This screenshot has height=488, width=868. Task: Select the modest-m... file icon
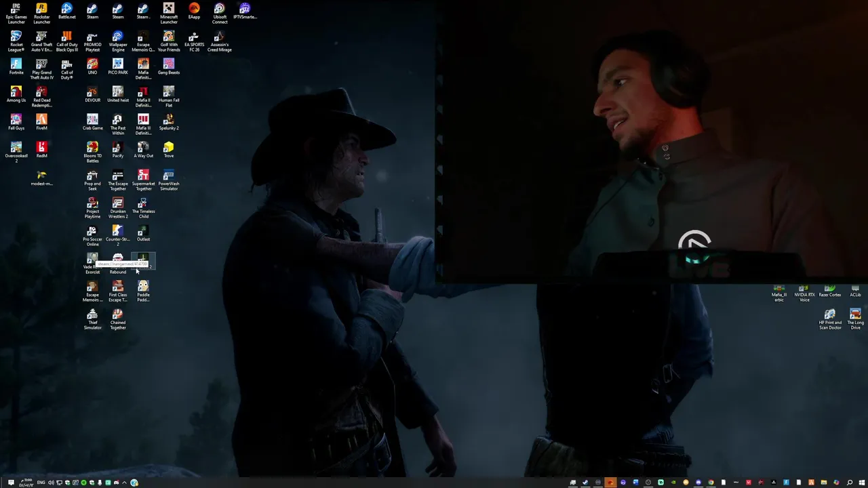pos(41,178)
